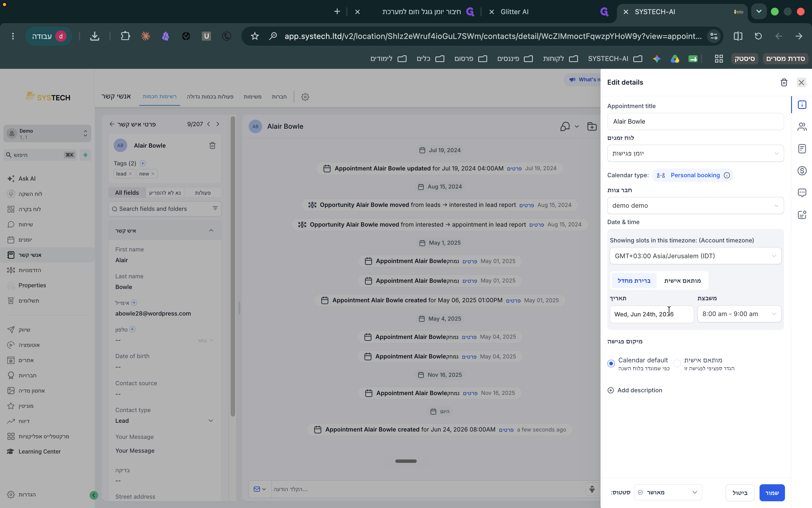Click the date field Wed, Jun 24th
The width and height of the screenshot is (812, 508).
[652, 314]
